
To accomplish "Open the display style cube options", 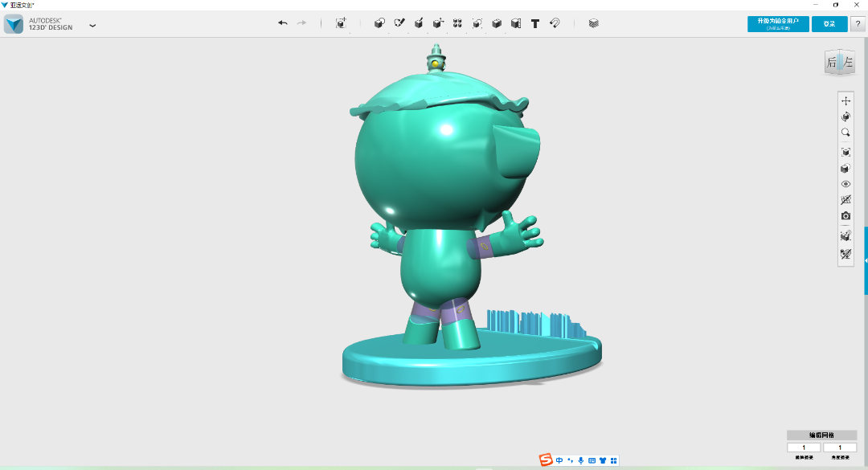I will pos(845,168).
